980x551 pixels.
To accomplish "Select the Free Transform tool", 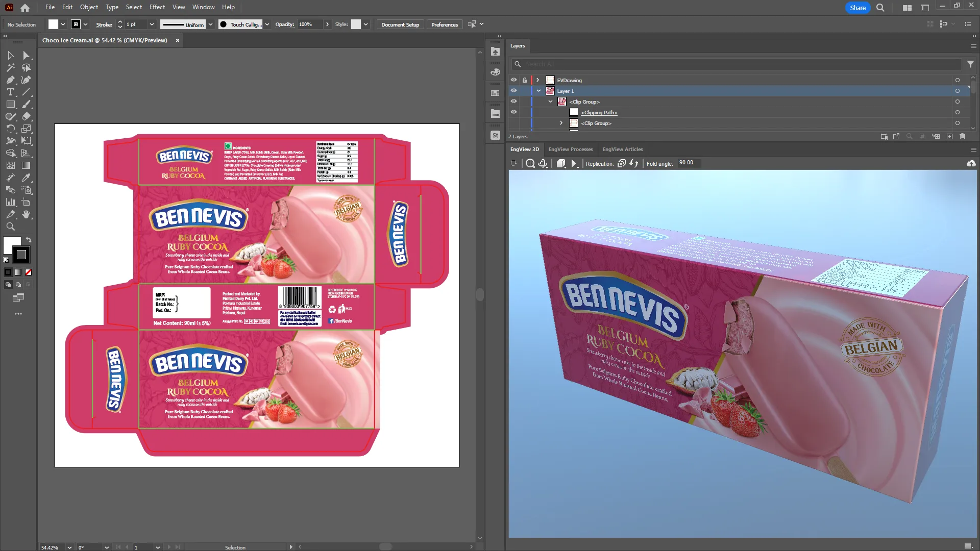I will (27, 141).
